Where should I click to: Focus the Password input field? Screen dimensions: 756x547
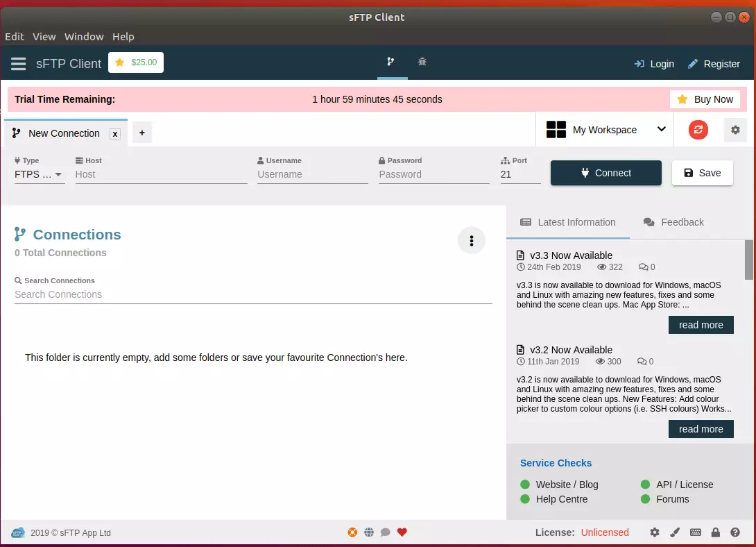(434, 175)
